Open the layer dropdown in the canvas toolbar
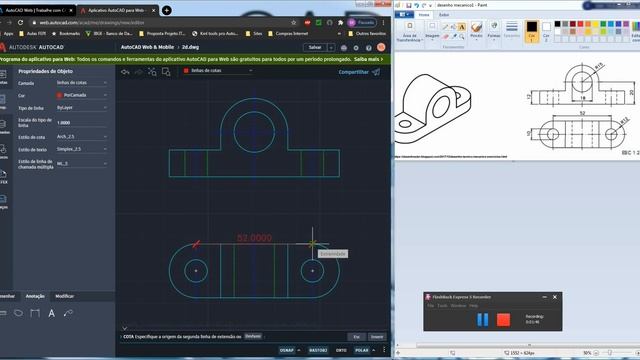 click(x=218, y=71)
